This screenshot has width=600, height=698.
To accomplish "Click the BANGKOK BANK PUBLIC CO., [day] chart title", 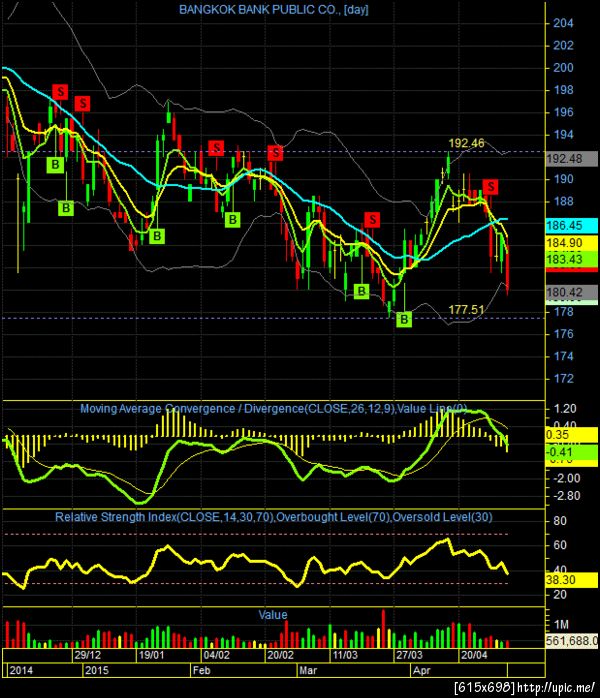I will (273, 9).
